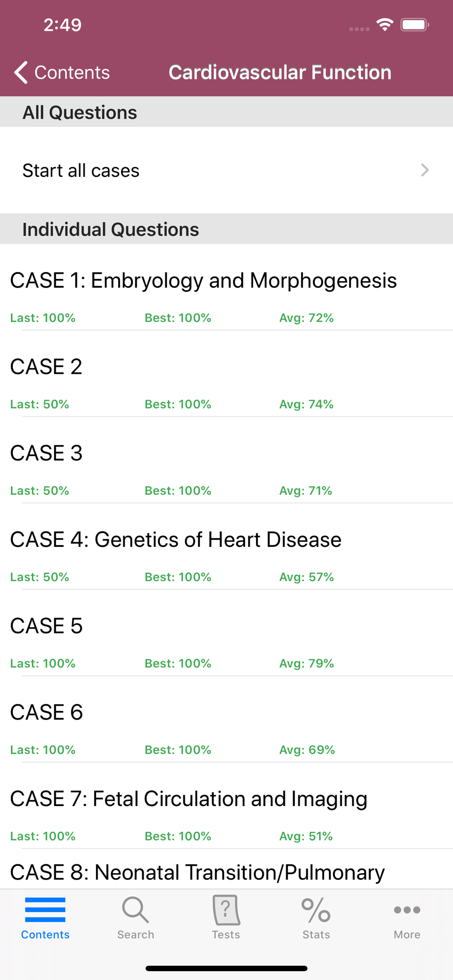453x980 pixels.
Task: Tap the battery status icon
Action: pyautogui.click(x=415, y=24)
